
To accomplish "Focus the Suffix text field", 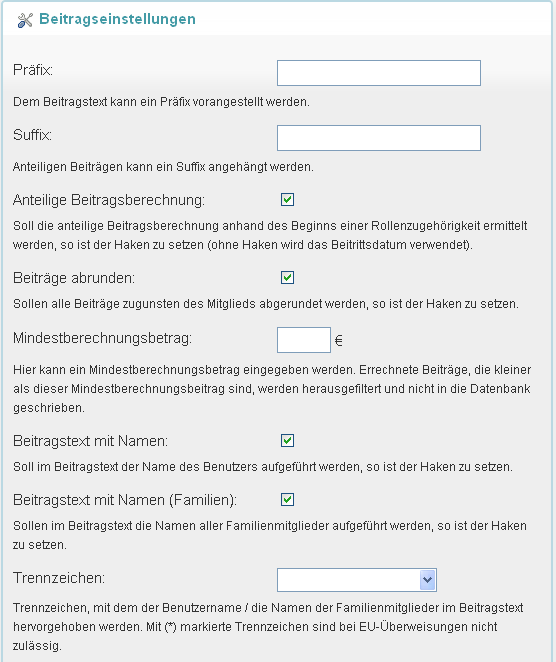I will pos(379,138).
